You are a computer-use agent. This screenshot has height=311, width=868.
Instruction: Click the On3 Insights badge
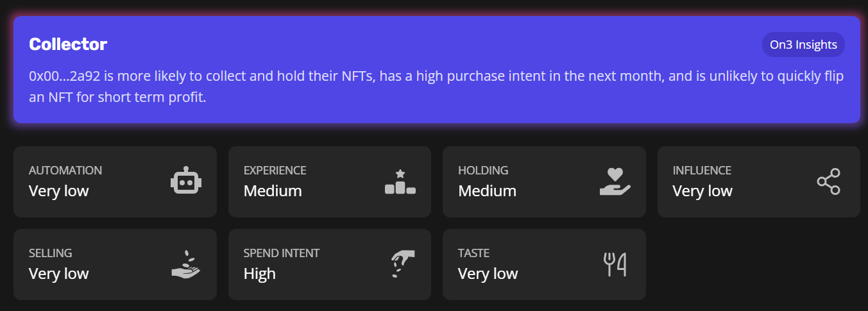(803, 45)
